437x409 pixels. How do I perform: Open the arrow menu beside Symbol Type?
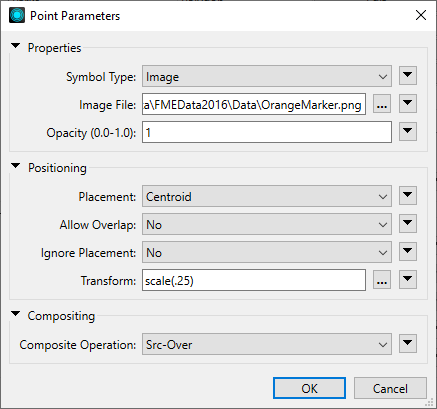pyautogui.click(x=408, y=76)
